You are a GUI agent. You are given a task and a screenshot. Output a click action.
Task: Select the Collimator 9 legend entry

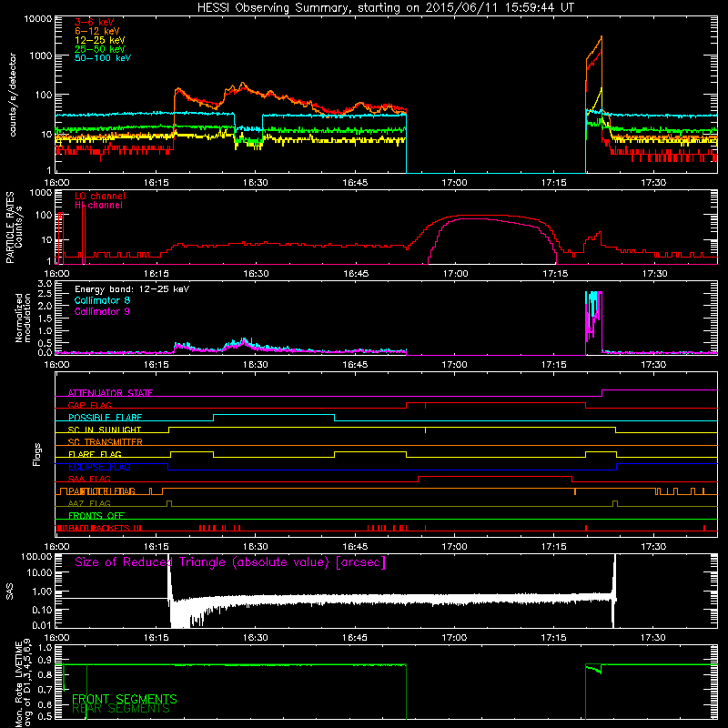102,311
